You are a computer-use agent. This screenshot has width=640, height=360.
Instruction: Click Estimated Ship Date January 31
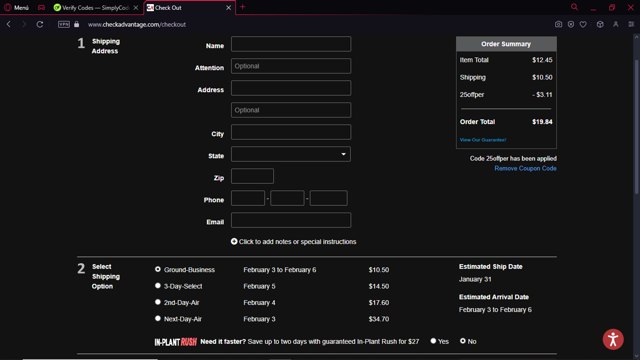(475, 279)
